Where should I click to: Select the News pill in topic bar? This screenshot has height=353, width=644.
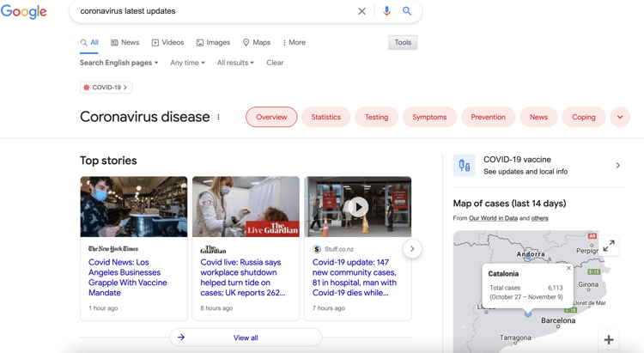click(539, 117)
